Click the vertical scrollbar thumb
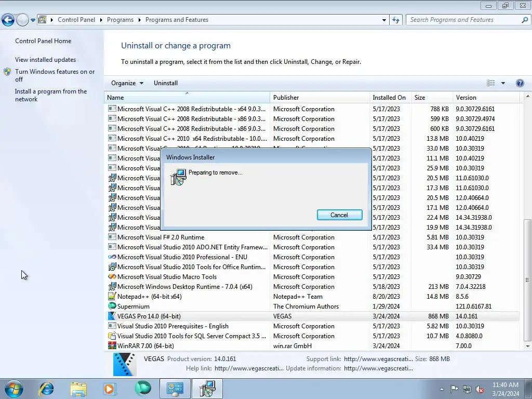 click(528, 280)
